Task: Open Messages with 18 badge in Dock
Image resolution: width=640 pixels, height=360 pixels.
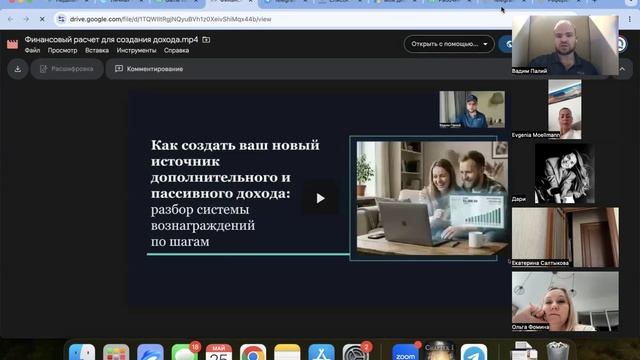Action: point(184,353)
